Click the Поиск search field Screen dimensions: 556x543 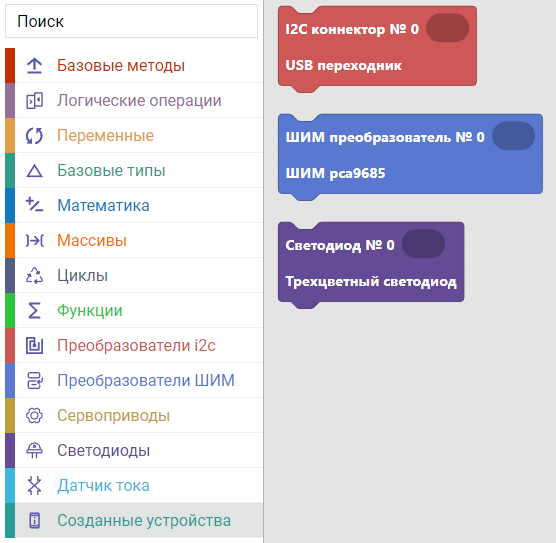coord(132,21)
